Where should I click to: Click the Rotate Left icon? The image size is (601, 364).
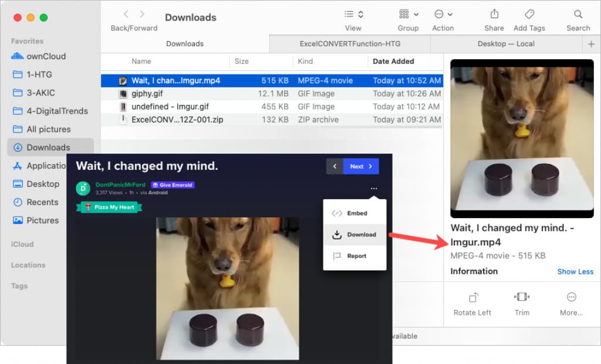[472, 297]
